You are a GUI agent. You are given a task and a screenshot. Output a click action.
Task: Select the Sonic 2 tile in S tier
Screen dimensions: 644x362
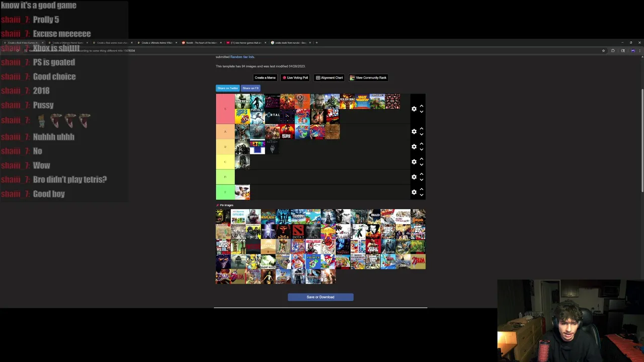pyautogui.click(x=303, y=117)
